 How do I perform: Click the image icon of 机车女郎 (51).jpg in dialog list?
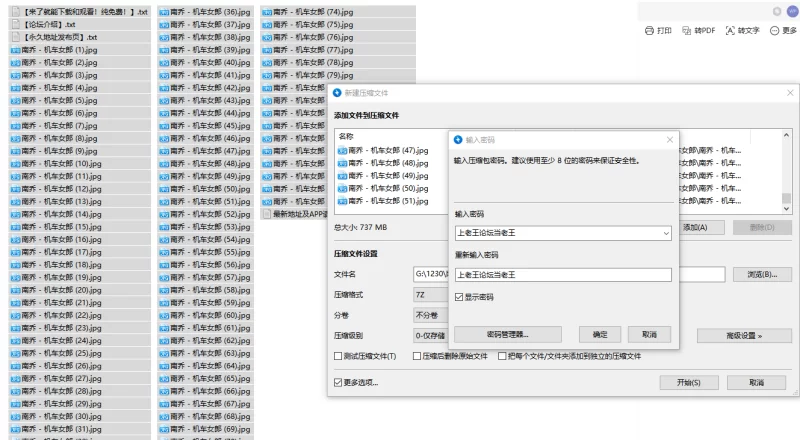point(342,201)
